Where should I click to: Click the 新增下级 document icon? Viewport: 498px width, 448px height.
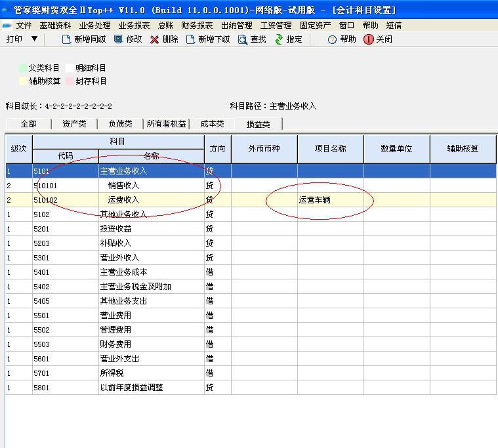pos(190,39)
